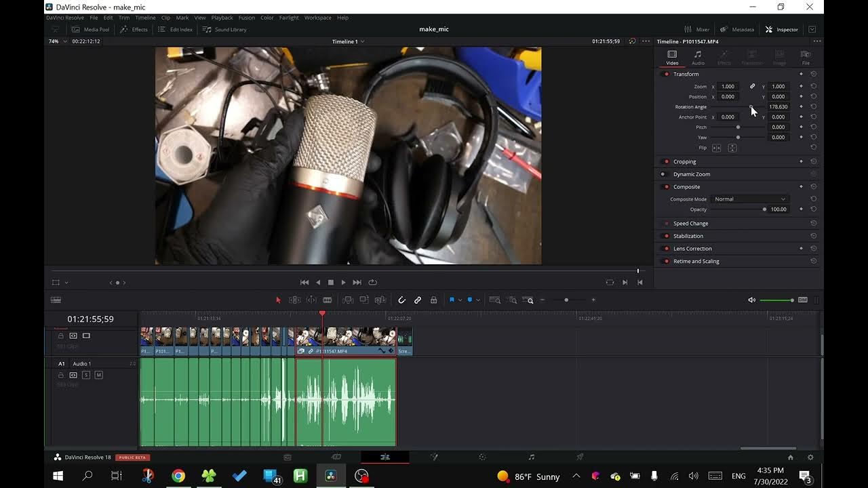Add a blue marker
This screenshot has height=488, width=868.
(470, 300)
